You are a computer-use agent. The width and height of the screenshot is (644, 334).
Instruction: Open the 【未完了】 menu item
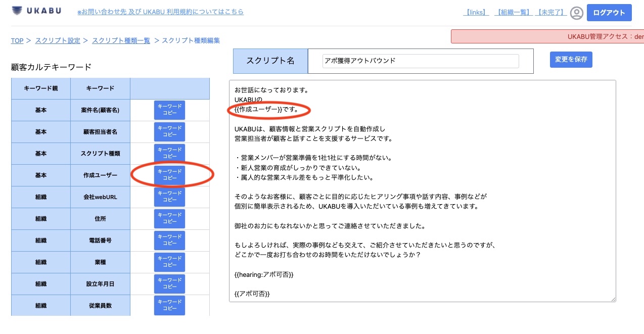pos(550,13)
